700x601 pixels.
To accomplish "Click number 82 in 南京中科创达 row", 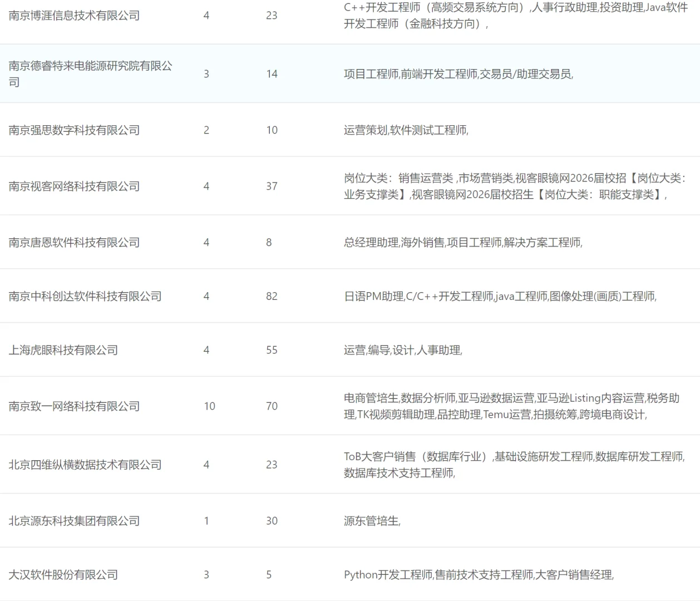I will coord(272,296).
